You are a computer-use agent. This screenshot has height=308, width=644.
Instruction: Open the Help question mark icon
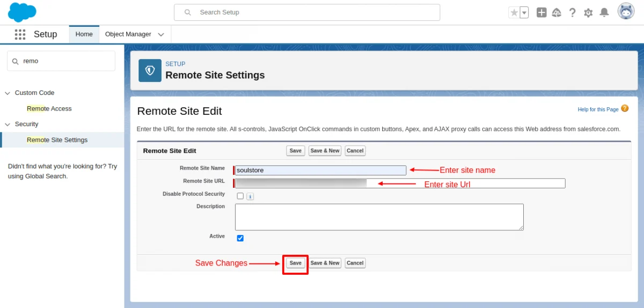coord(573,12)
